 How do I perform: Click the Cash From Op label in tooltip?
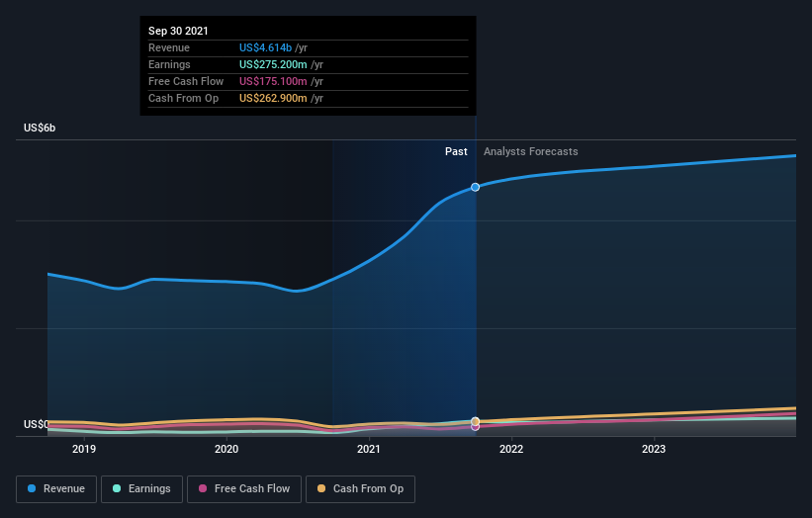click(x=183, y=98)
